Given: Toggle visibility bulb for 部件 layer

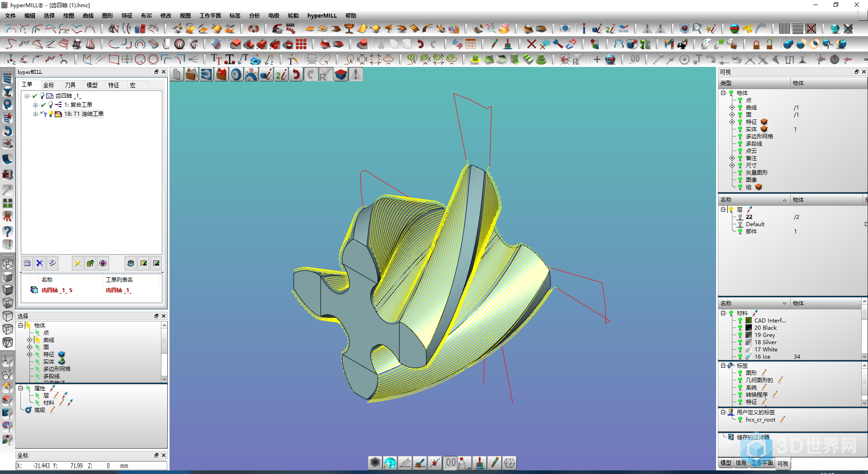Looking at the screenshot, I should tap(740, 231).
